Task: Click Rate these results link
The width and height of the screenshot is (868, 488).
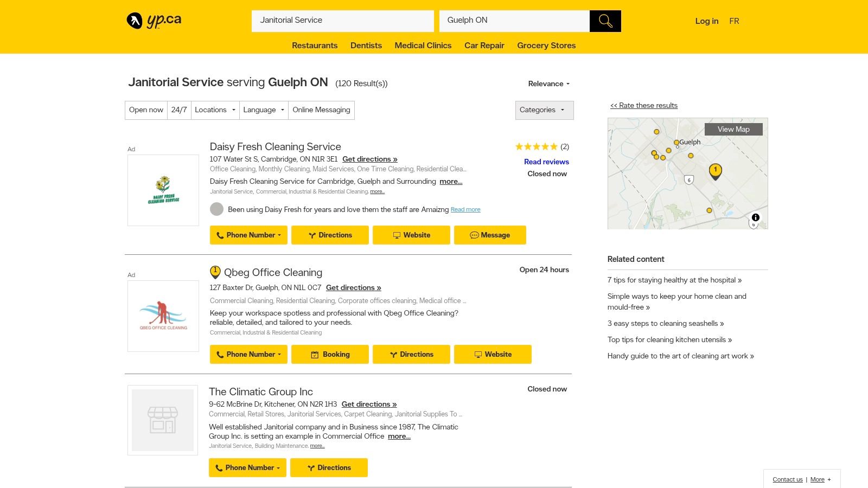Action: tap(644, 106)
